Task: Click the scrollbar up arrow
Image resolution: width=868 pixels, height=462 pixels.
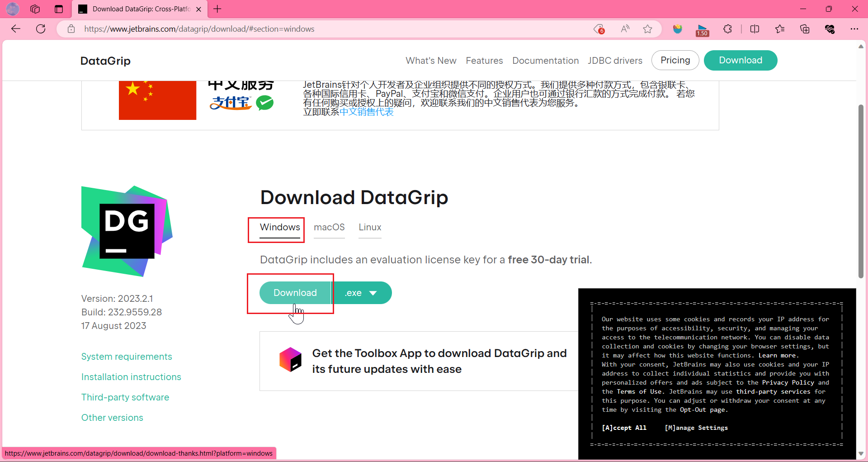Action: coord(861,46)
